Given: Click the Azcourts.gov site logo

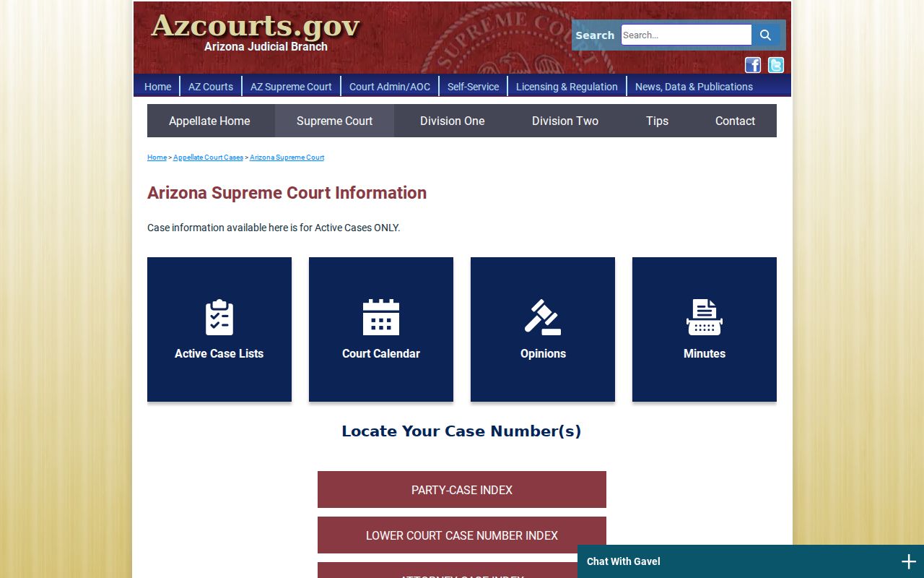Looking at the screenshot, I should point(255,26).
